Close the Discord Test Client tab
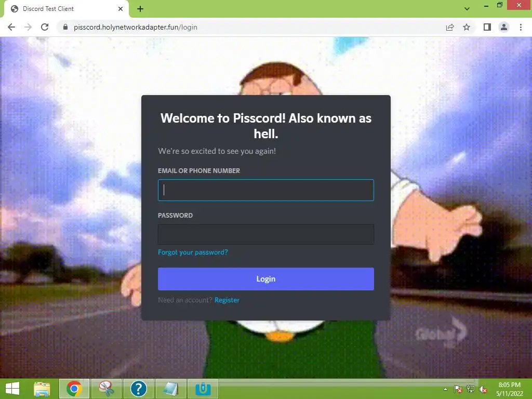The width and height of the screenshot is (532, 399). [121, 9]
